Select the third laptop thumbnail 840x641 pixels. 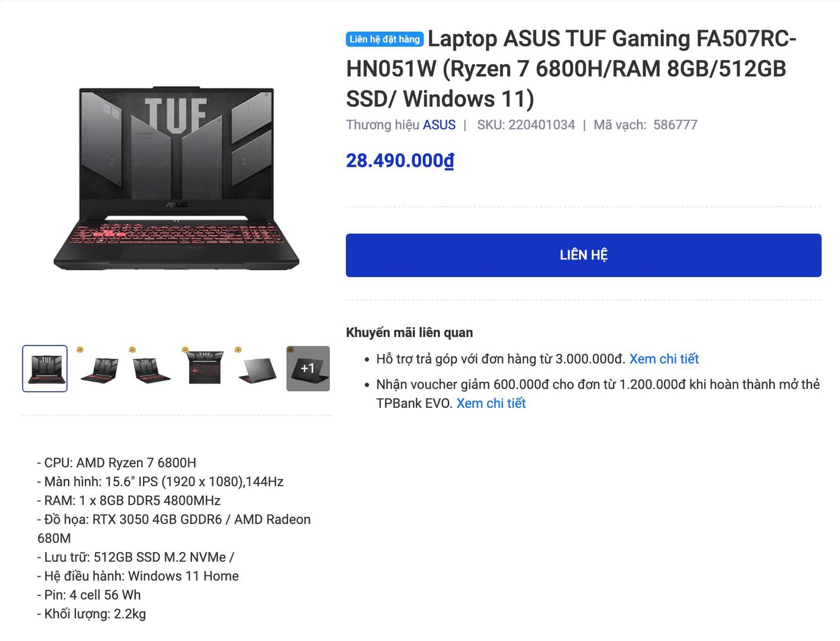(151, 369)
